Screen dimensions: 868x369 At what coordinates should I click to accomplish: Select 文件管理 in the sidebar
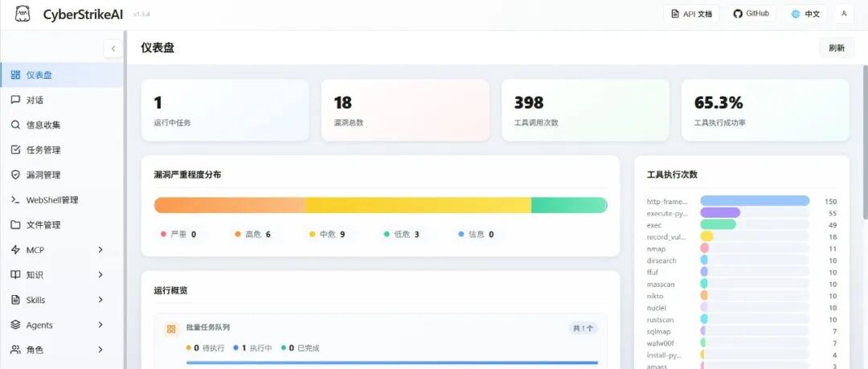point(61,225)
